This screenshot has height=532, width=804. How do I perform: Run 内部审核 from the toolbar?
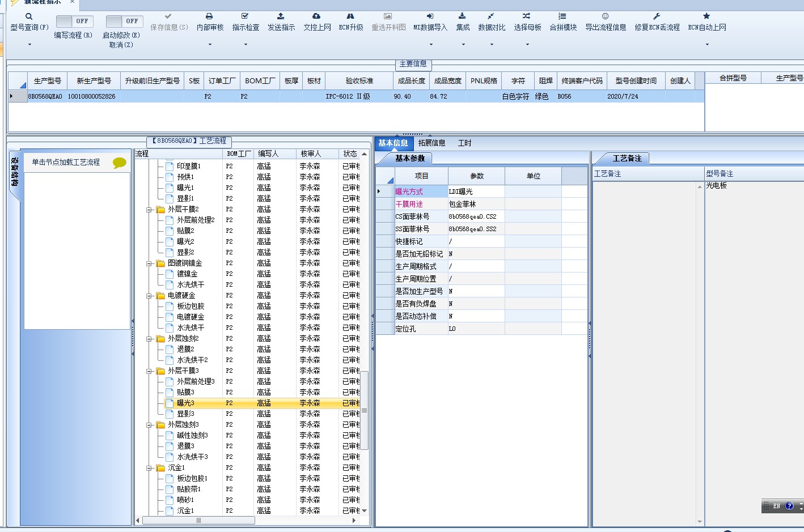(x=210, y=22)
